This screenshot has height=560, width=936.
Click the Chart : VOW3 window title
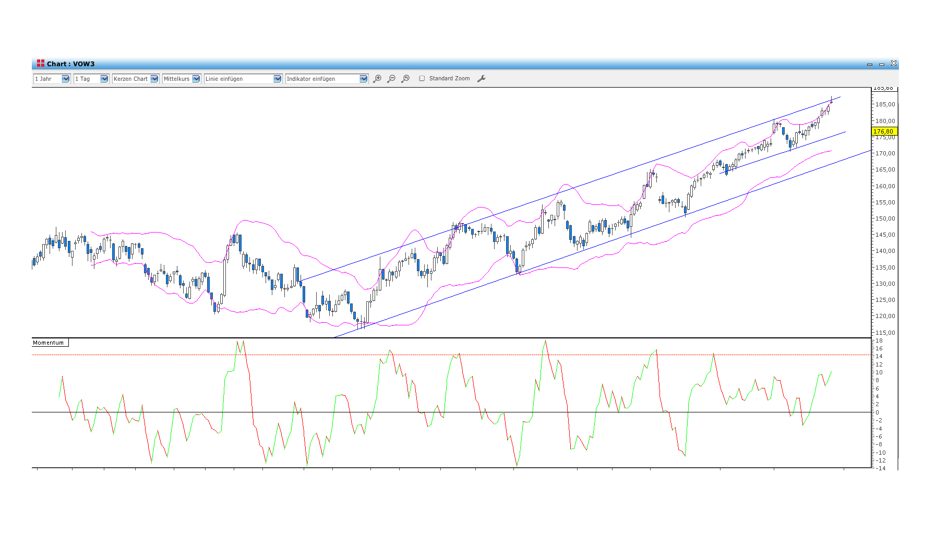point(71,64)
